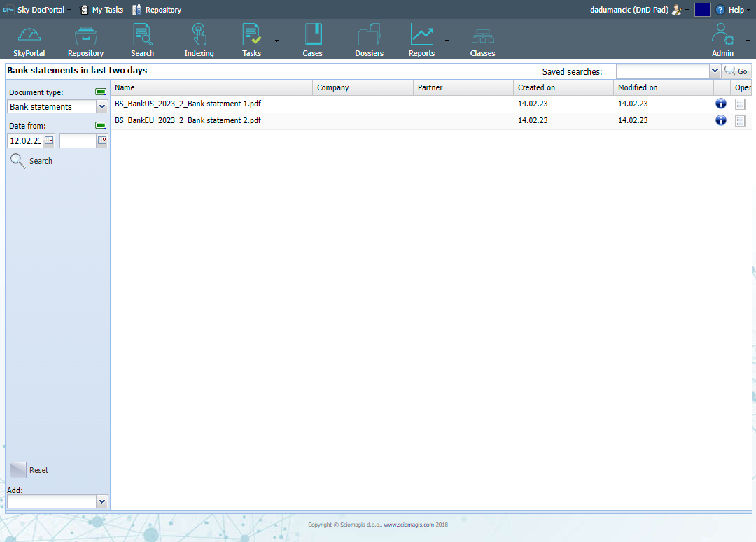This screenshot has height=542, width=756.
Task: Sort by the Modified on column header
Action: tap(664, 87)
